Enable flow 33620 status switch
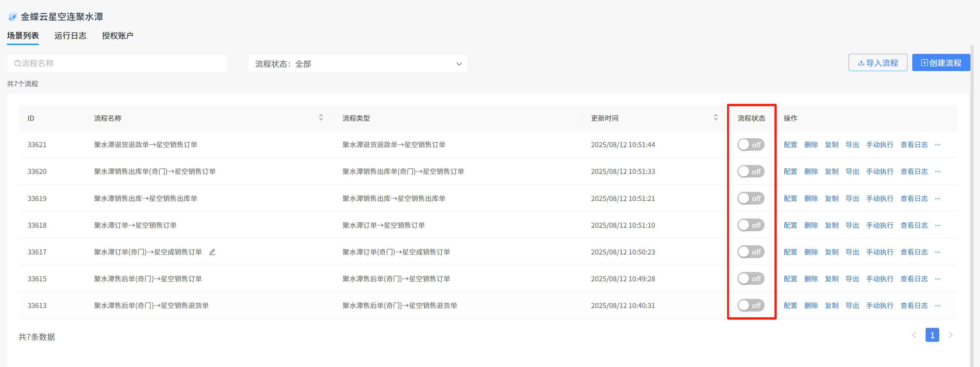Viewport: 980px width, 367px height. 751,171
